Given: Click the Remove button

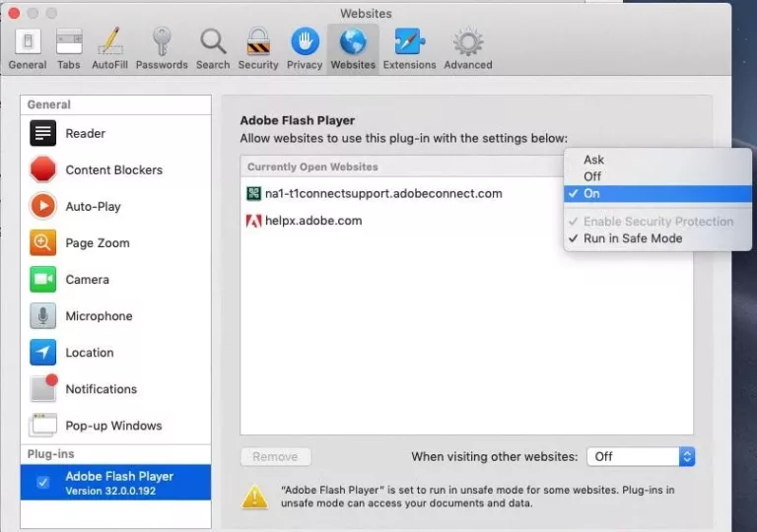Looking at the screenshot, I should point(276,457).
